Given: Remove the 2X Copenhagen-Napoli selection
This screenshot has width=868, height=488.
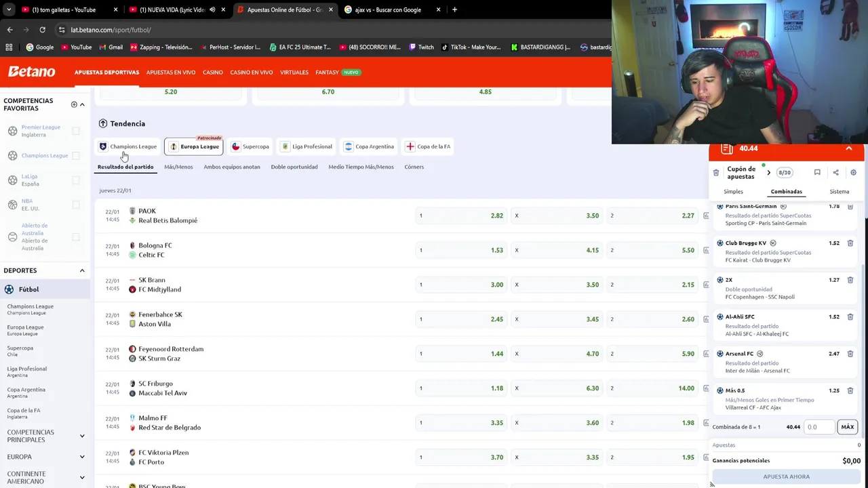Looking at the screenshot, I should (x=850, y=280).
